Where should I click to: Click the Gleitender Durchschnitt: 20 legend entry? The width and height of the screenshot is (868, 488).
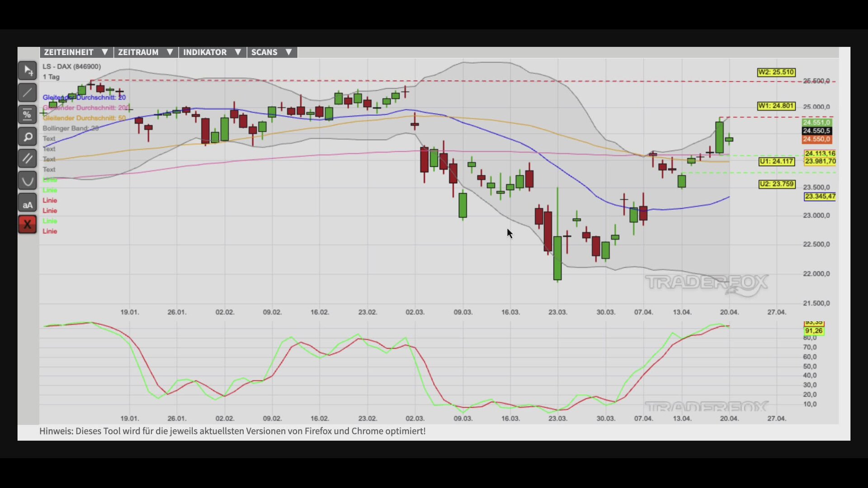(x=84, y=97)
